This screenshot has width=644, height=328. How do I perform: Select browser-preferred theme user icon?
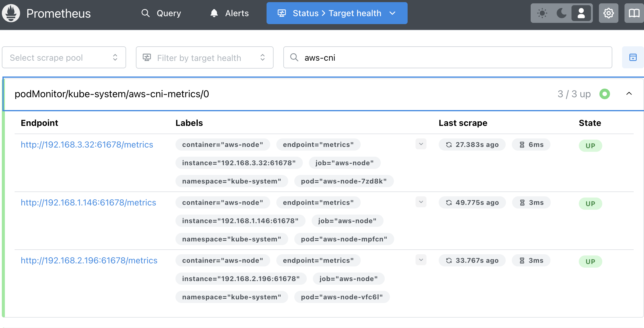tap(581, 13)
